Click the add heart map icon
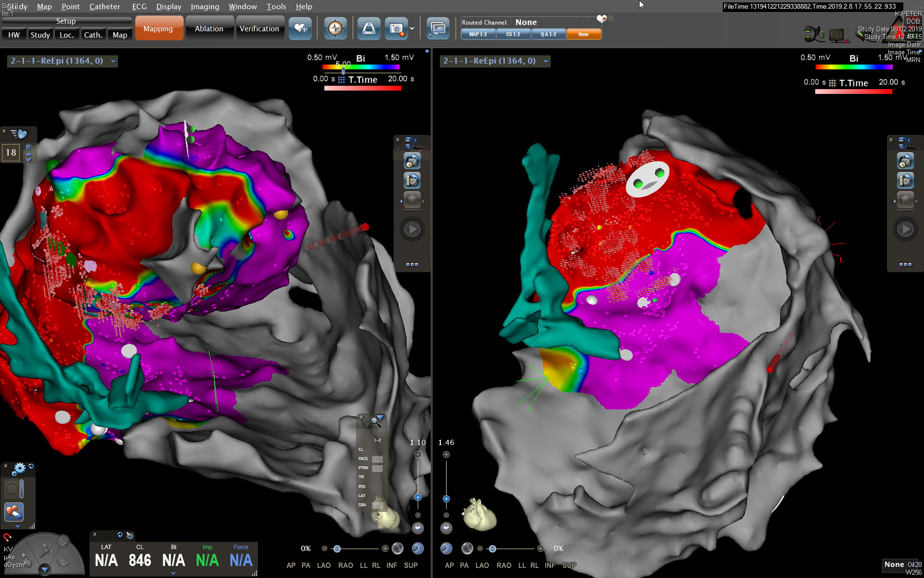Viewport: 924px width, 578px height. (300, 29)
